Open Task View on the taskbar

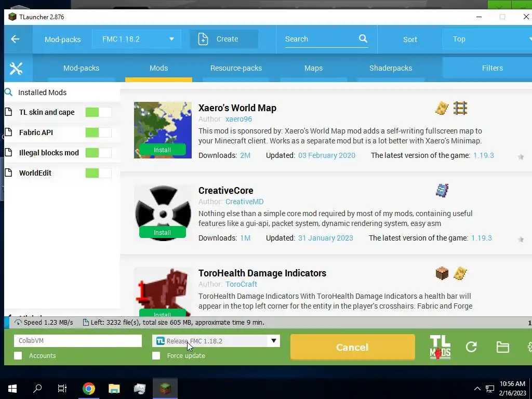(62, 389)
